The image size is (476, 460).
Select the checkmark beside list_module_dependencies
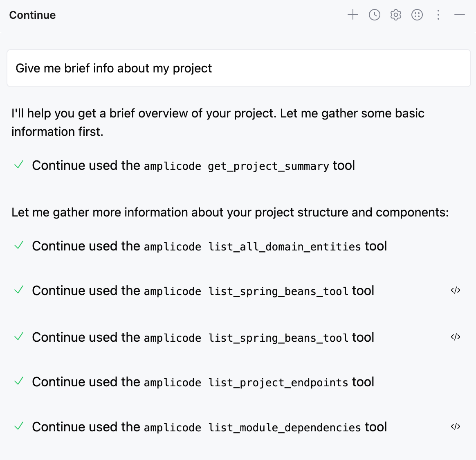(x=19, y=426)
